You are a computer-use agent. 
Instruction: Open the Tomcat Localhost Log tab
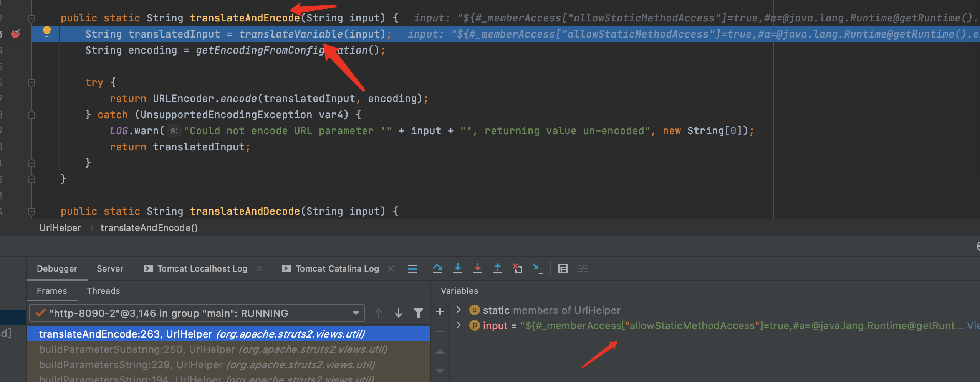[x=202, y=268]
